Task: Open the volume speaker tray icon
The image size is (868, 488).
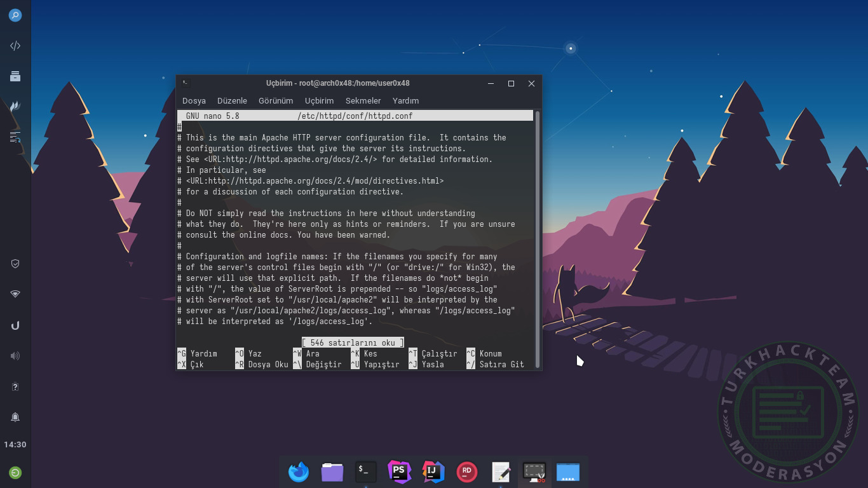Action: 15,356
